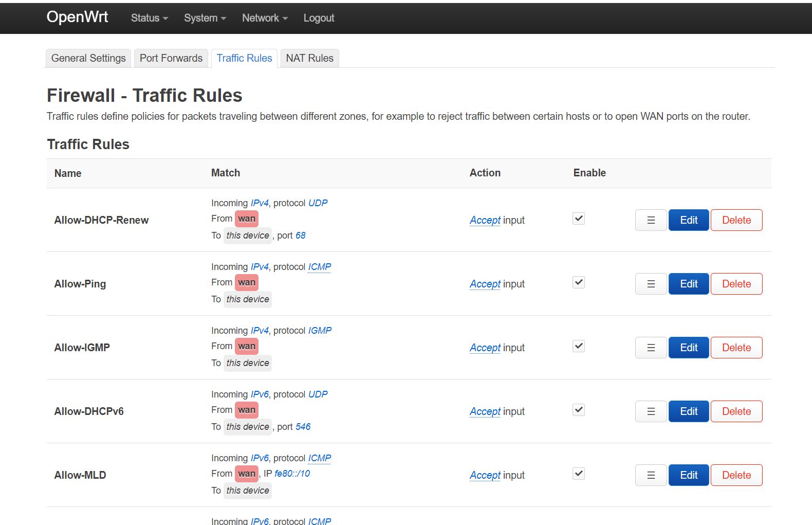Click the Match column header

[226, 173]
